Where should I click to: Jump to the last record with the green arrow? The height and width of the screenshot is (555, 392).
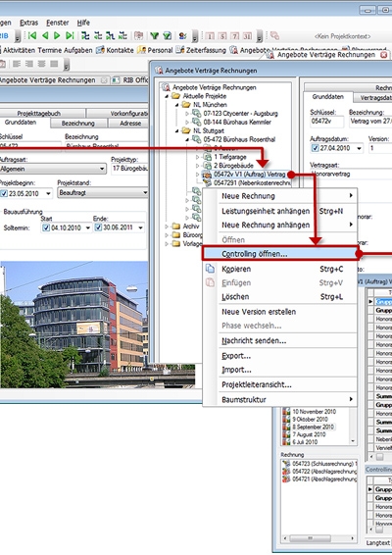(x=70, y=35)
